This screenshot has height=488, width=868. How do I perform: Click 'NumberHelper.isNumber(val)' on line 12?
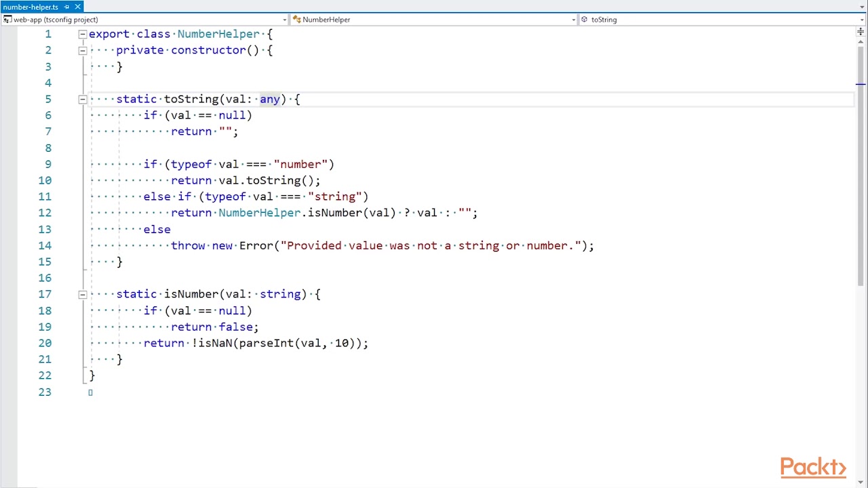click(307, 213)
